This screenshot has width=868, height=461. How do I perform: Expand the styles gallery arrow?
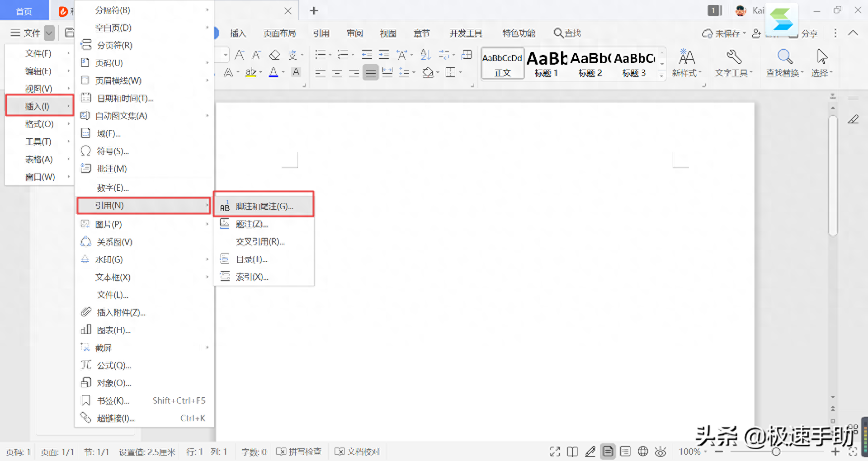[662, 75]
